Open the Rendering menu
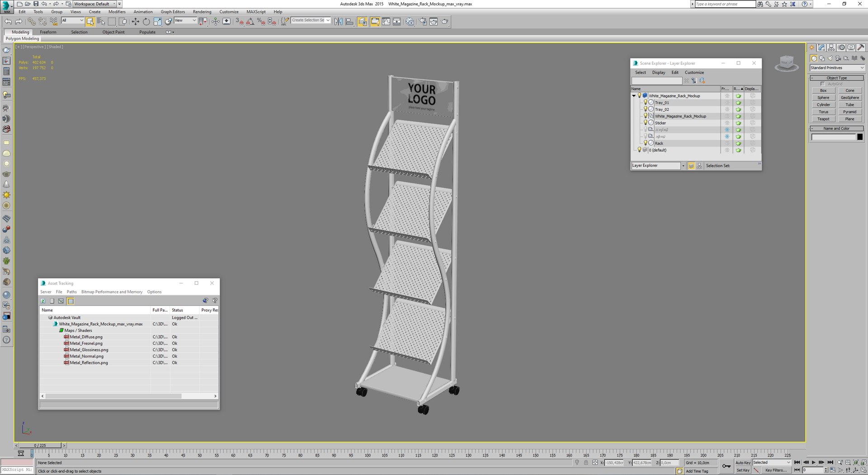 (202, 12)
